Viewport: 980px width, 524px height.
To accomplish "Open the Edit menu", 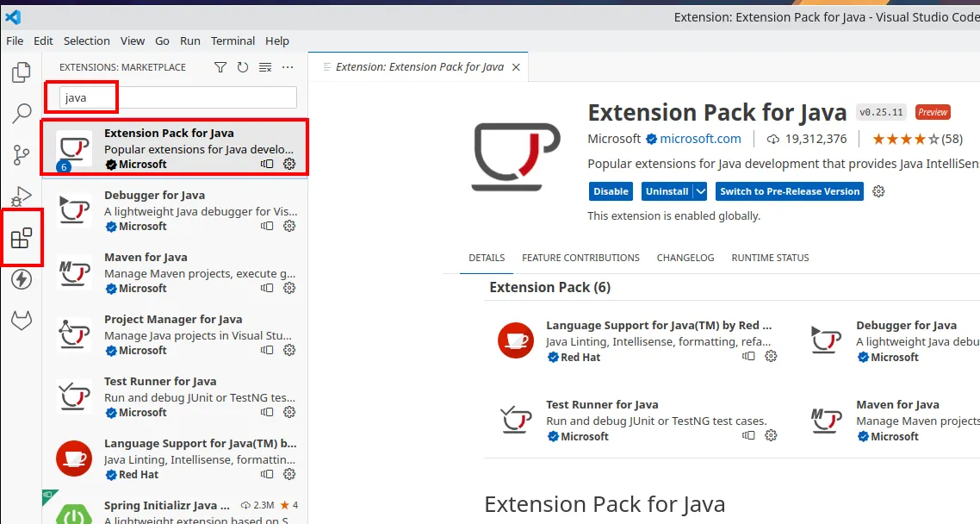I will (x=43, y=41).
